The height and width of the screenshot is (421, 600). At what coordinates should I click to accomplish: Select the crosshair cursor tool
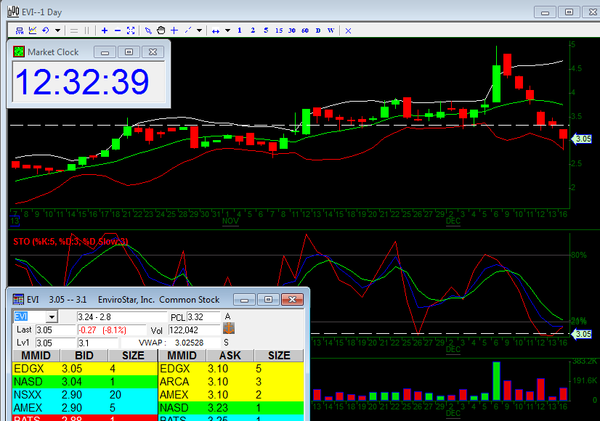click(174, 31)
